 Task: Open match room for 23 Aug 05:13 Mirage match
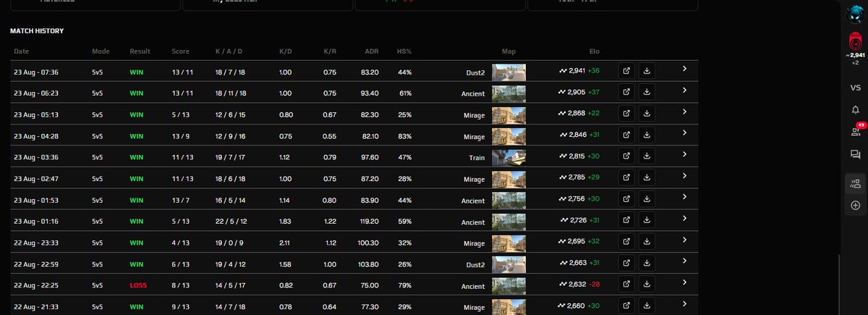click(x=626, y=114)
